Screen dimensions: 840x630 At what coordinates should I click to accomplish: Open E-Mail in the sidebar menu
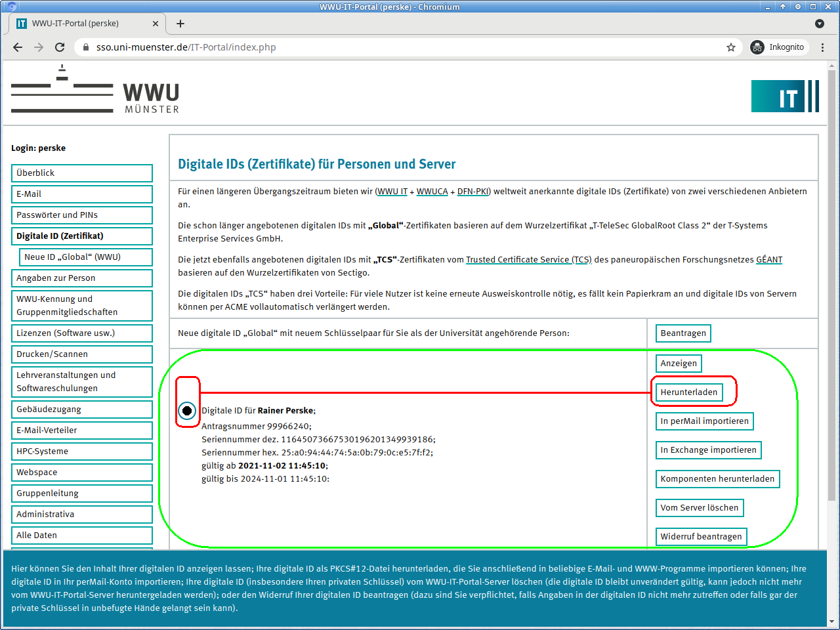click(x=81, y=194)
